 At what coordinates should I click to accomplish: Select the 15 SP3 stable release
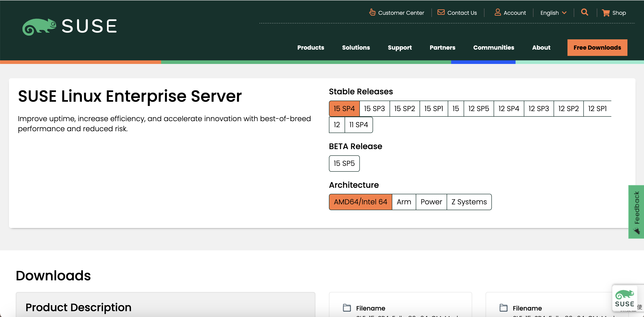374,109
